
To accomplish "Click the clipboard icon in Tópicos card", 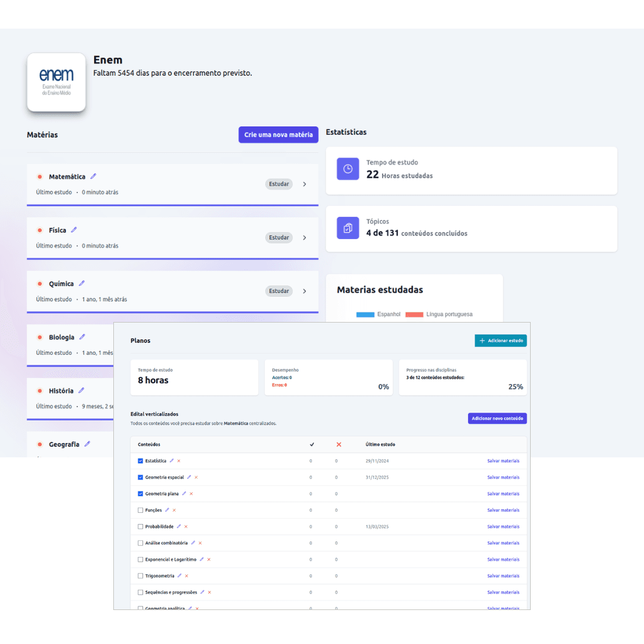I will 348,228.
